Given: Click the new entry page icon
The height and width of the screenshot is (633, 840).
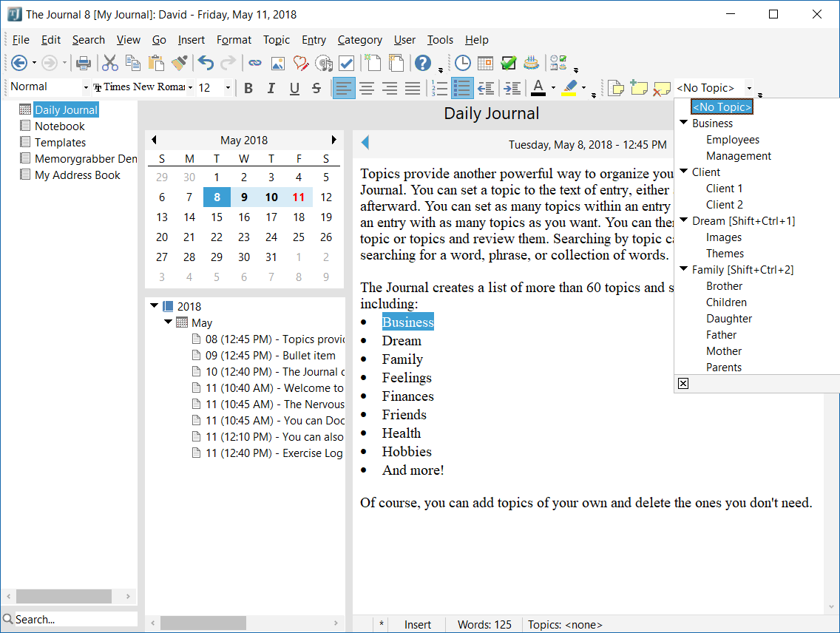Looking at the screenshot, I should [x=373, y=63].
